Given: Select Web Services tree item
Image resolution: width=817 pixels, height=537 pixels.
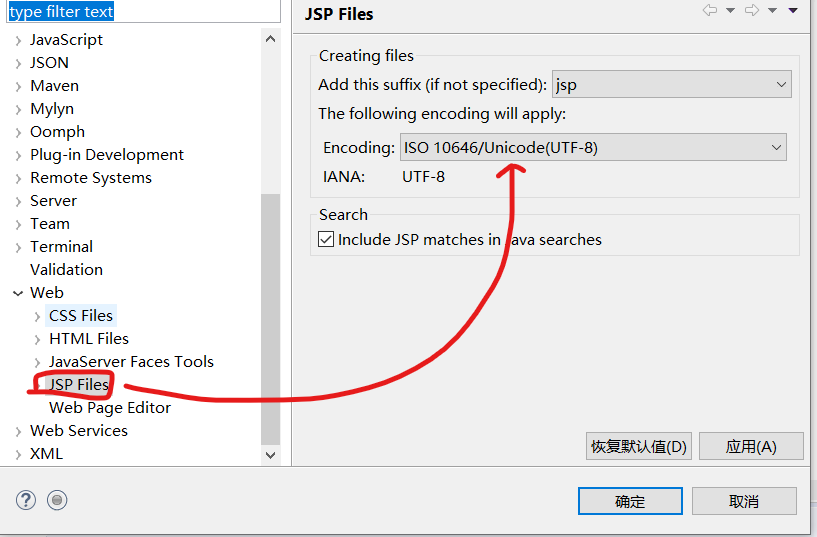Looking at the screenshot, I should pyautogui.click(x=79, y=430).
